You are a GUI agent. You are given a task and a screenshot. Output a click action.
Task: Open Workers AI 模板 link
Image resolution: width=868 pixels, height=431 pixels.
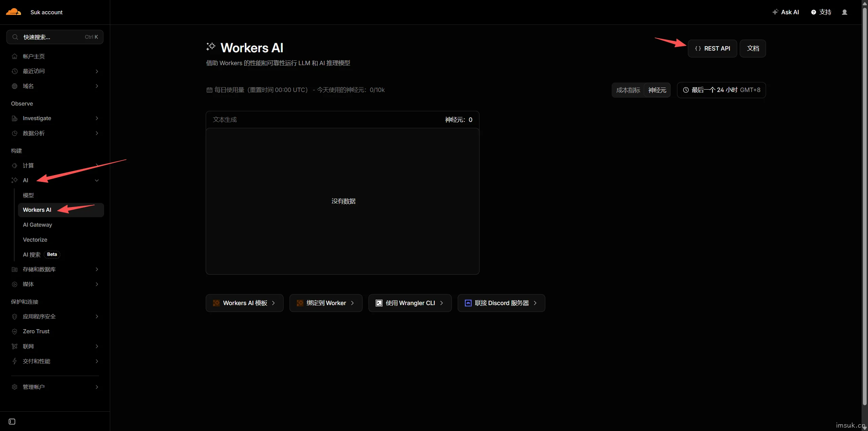click(244, 303)
